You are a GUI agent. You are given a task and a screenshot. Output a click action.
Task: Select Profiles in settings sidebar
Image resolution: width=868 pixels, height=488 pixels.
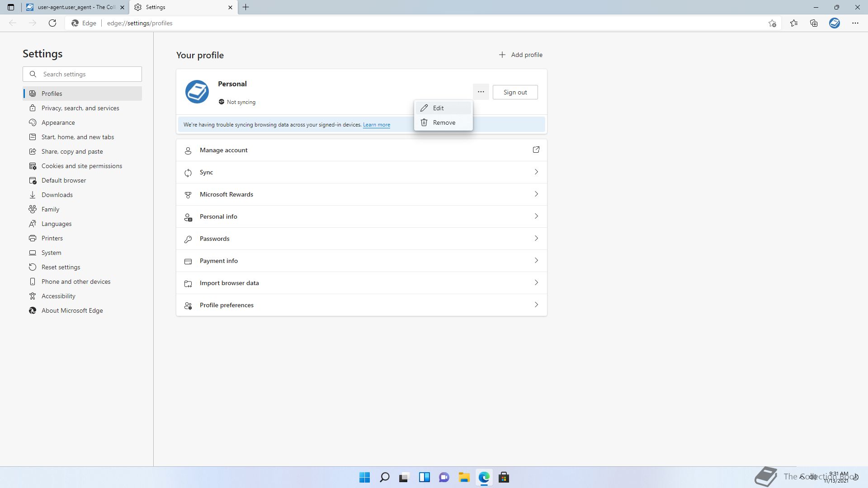click(82, 94)
